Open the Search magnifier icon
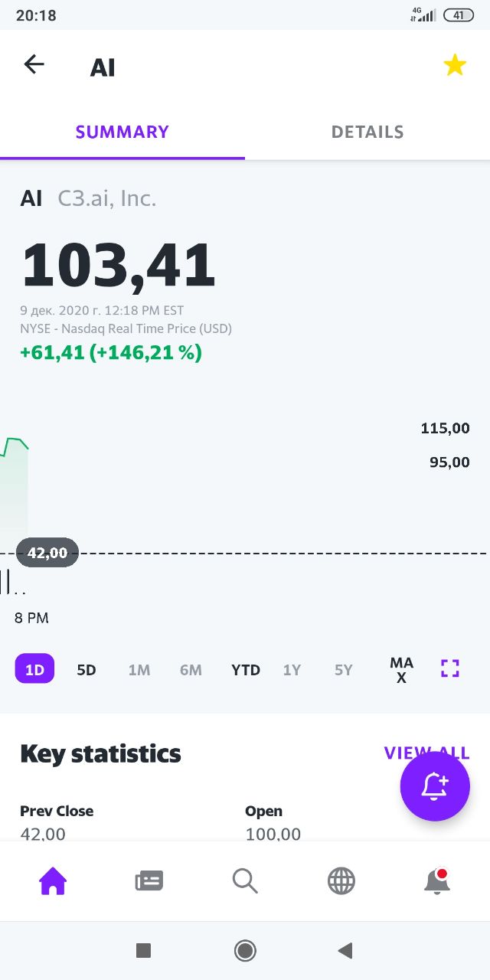This screenshot has height=980, width=490. pyautogui.click(x=245, y=882)
